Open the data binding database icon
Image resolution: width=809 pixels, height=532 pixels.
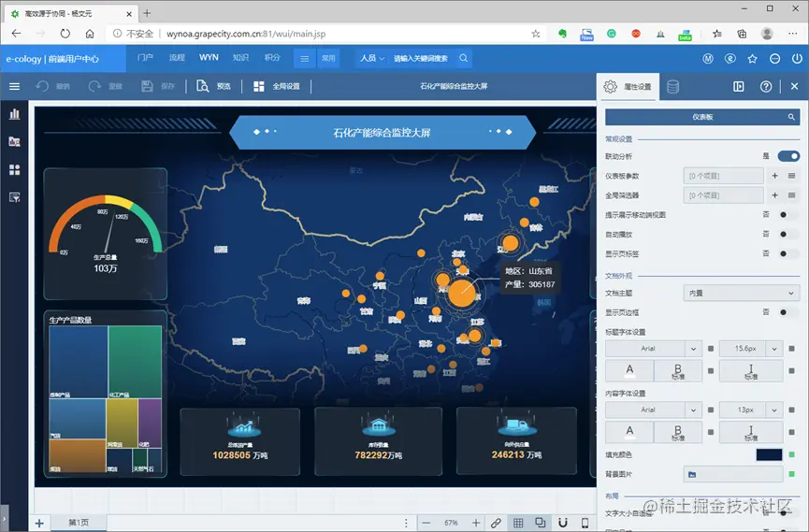[x=672, y=87]
